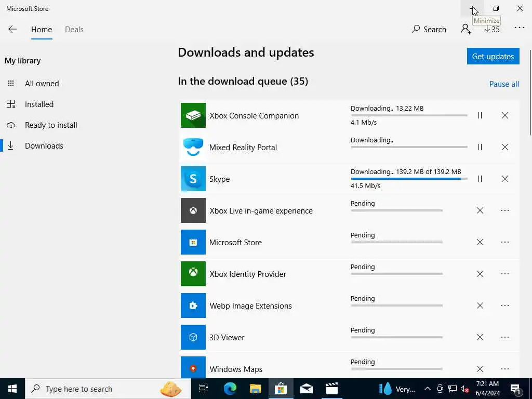Cancel the Skype download

pos(505,179)
